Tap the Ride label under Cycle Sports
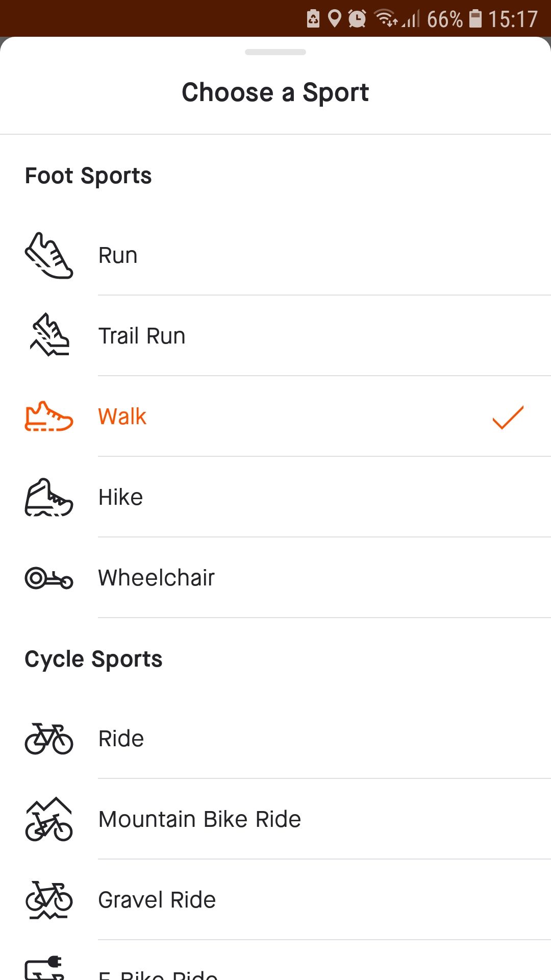The image size is (551, 980). 121,739
